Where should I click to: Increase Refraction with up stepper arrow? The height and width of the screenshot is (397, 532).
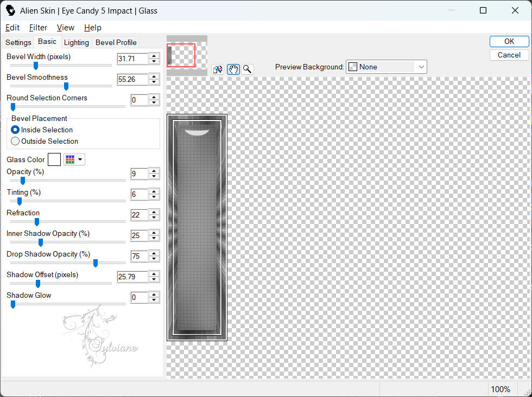(154, 212)
